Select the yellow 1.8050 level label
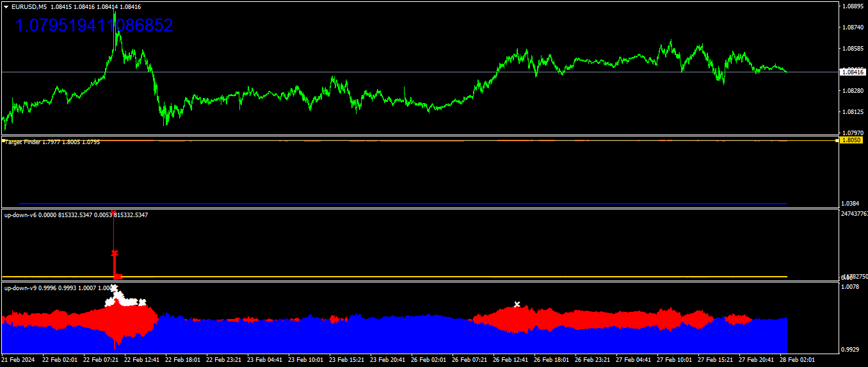868x367 pixels. click(852, 140)
